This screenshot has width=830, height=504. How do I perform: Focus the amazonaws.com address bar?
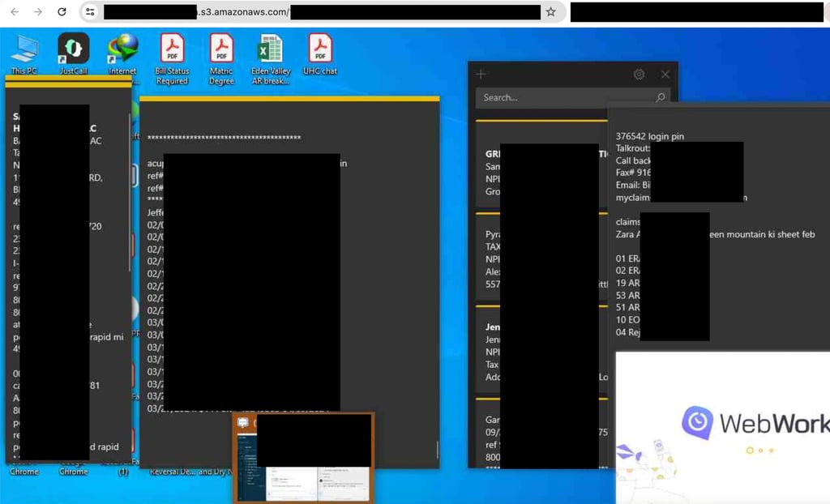pyautogui.click(x=323, y=11)
